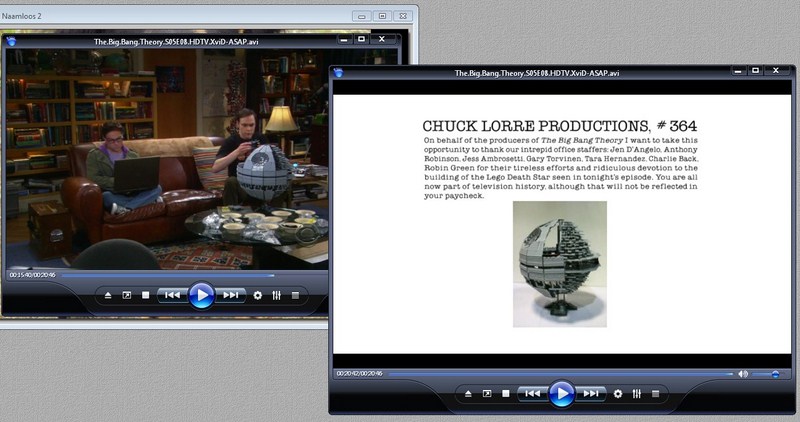This screenshot has height=422, width=800.
Task: Click Naamloos 2 window title text
Action: 21,16
